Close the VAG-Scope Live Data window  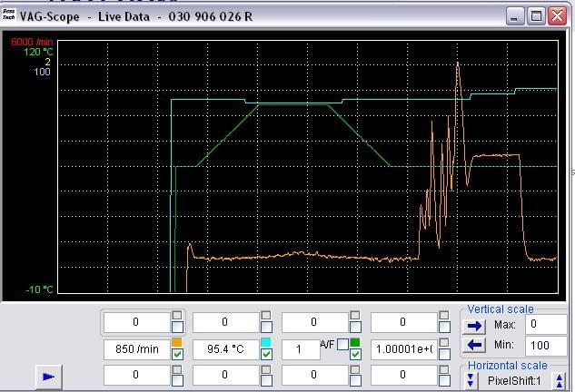(x=558, y=16)
